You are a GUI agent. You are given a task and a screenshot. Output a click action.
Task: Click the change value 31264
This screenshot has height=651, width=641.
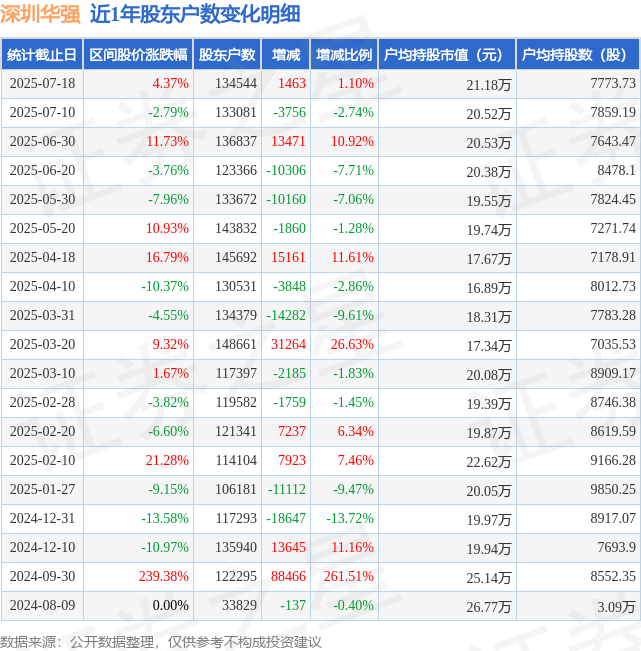(289, 344)
